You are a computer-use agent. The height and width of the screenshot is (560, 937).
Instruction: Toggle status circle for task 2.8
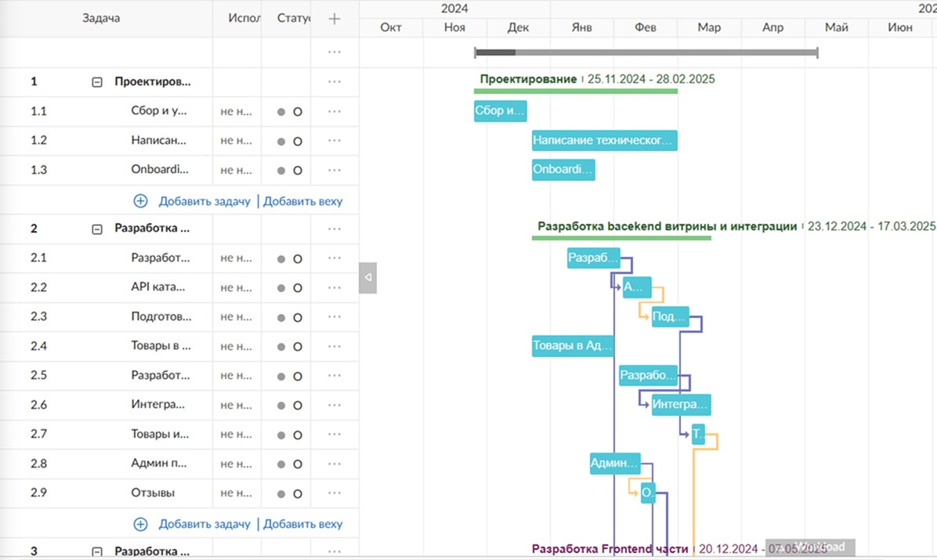coord(298,464)
